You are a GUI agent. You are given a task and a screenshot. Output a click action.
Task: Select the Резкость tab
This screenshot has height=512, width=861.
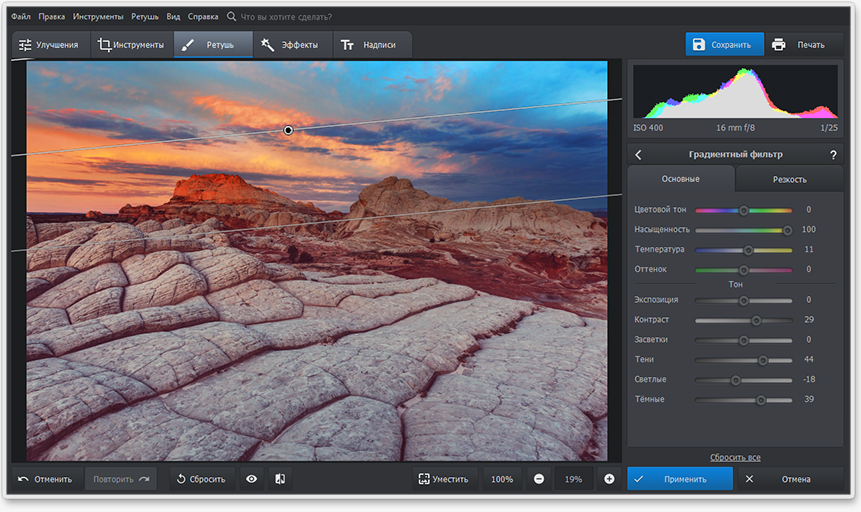[x=789, y=180]
